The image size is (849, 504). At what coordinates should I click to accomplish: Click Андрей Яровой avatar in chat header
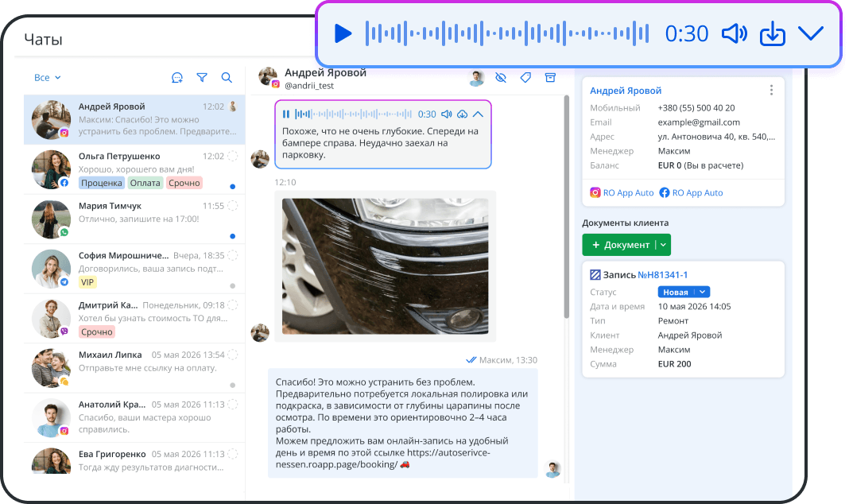point(269,78)
